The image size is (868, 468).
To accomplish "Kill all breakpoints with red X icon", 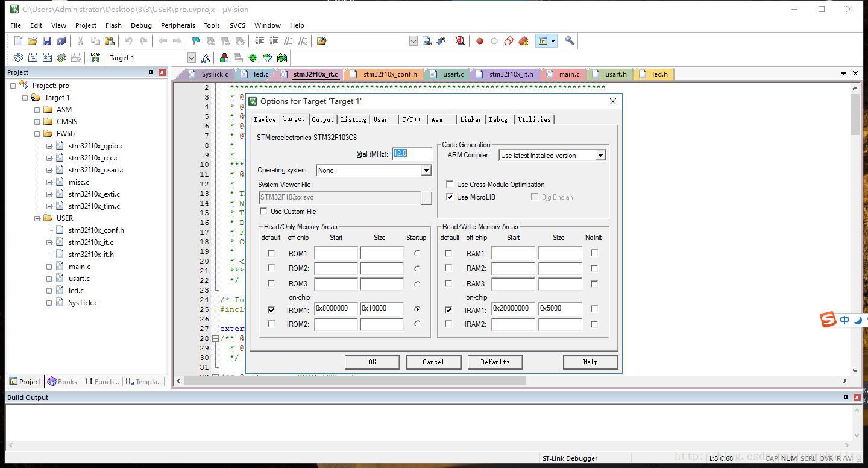I will pyautogui.click(x=523, y=41).
